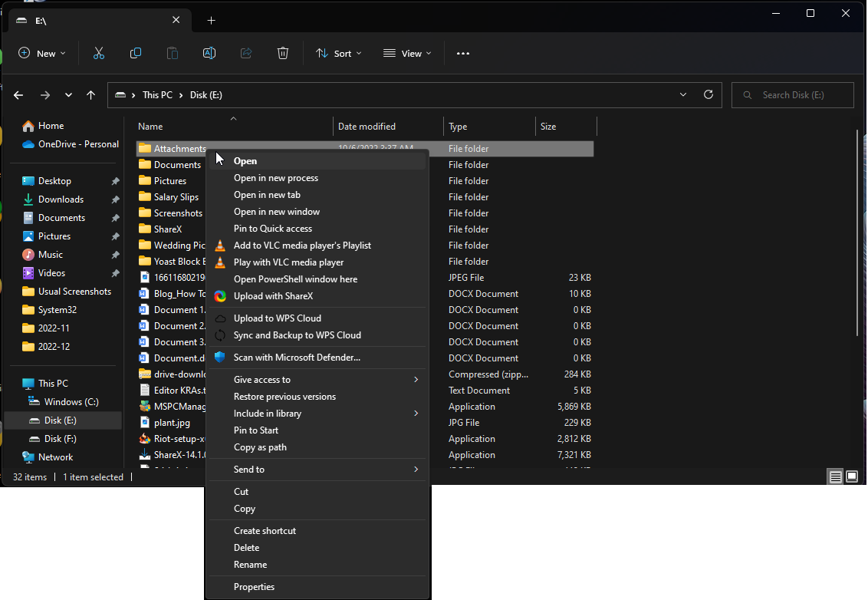Open Usual Screenshots folder in the sidebar
Image resolution: width=868 pixels, height=600 pixels.
click(x=67, y=292)
